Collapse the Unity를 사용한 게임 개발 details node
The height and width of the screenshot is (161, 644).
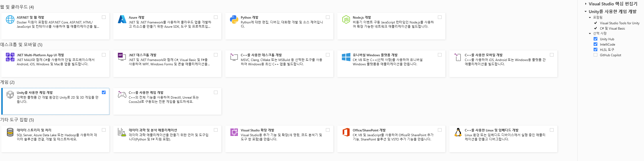[x=586, y=11]
